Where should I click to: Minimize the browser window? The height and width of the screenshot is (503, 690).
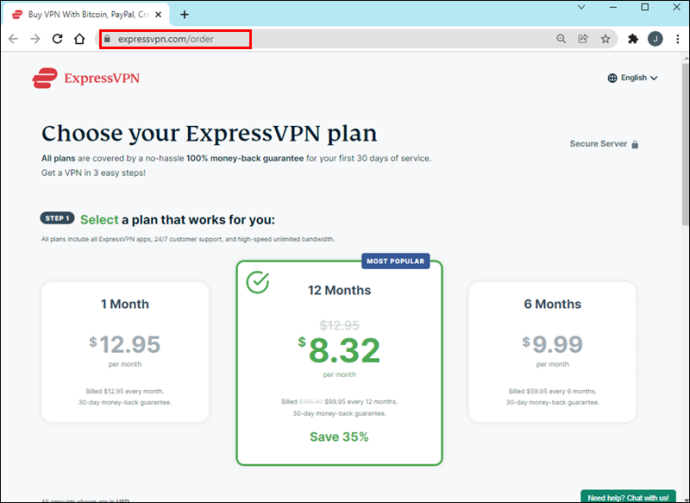click(613, 7)
